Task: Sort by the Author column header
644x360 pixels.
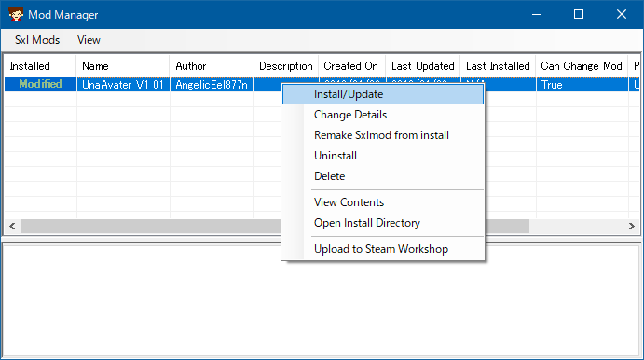Action: pos(212,66)
